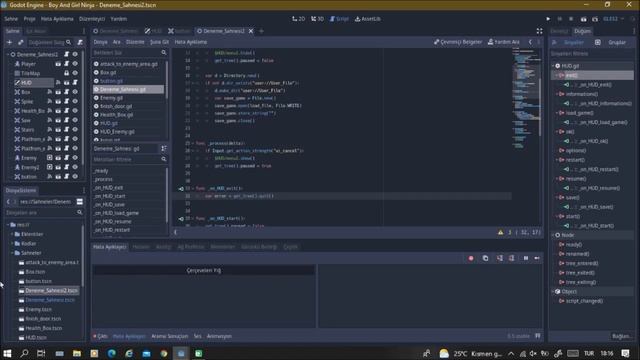This screenshot has width=640, height=360.
Task: Open File Explorer from Windows taskbar
Action: (77, 353)
